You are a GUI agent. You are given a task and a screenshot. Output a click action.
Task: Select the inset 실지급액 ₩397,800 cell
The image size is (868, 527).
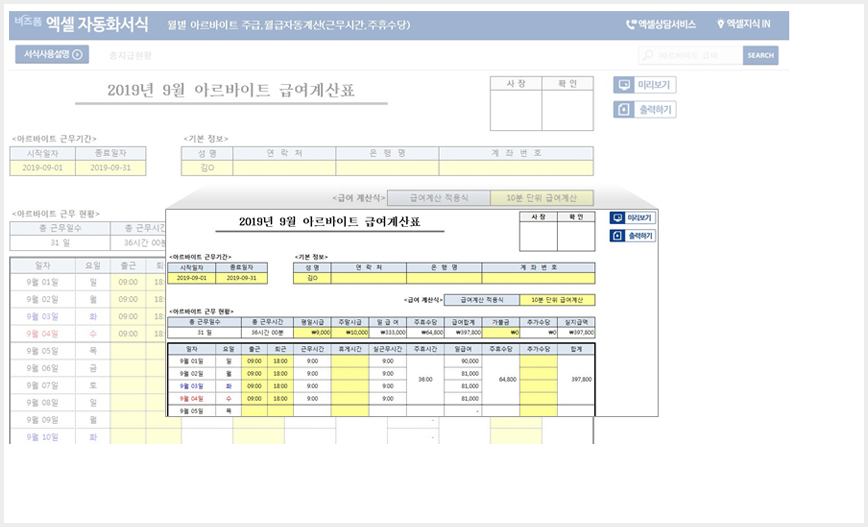click(x=576, y=333)
